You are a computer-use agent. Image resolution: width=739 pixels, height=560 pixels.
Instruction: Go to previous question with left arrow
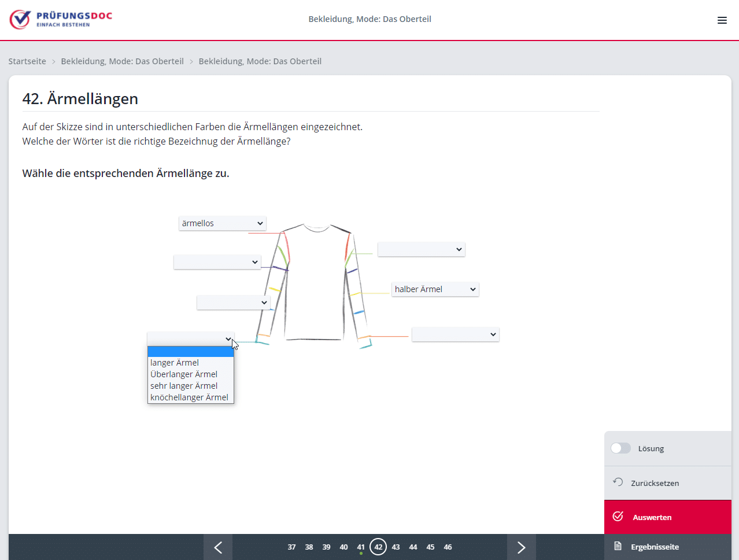coord(218,547)
